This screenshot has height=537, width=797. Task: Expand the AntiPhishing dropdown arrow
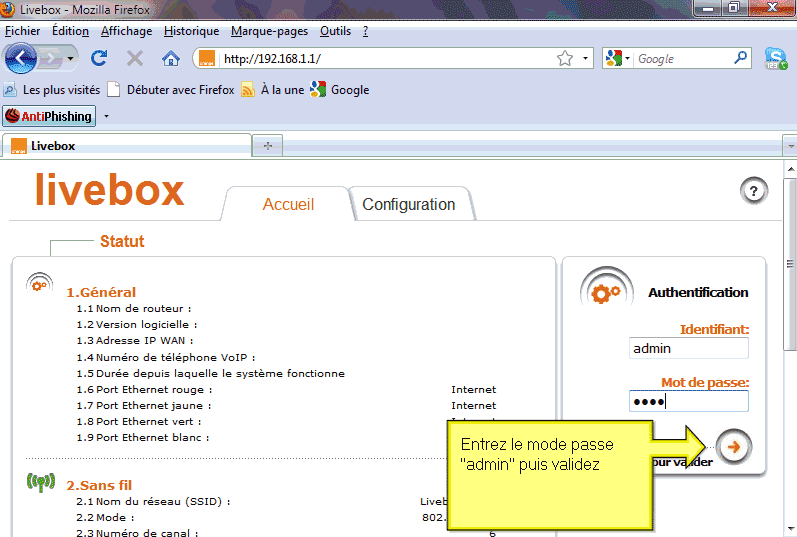click(106, 116)
